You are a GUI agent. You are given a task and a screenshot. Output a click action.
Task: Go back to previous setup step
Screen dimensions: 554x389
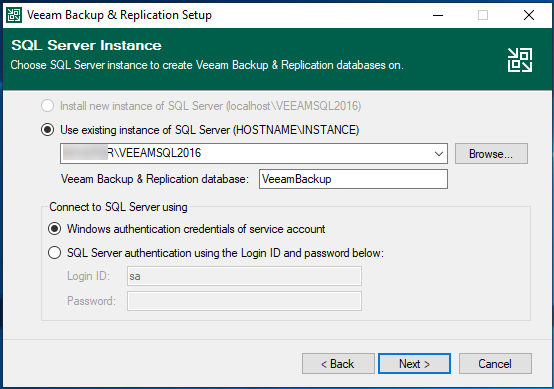click(x=338, y=364)
